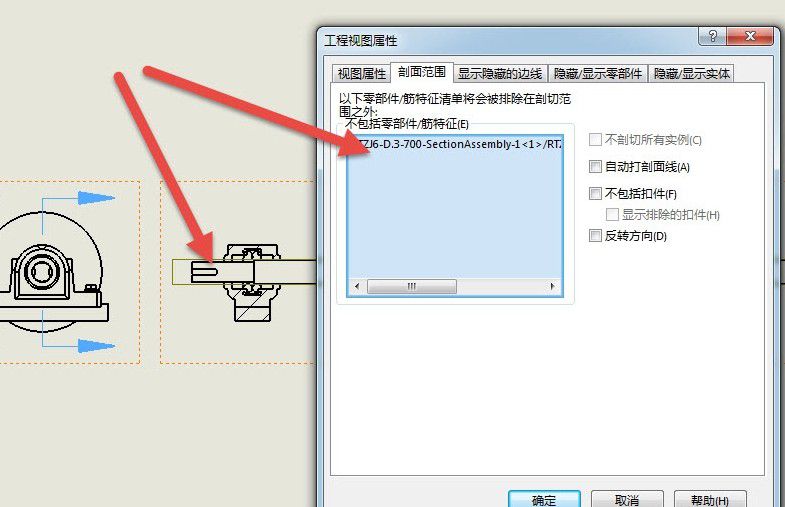
Task: Click the list scroll right arrow
Action: pyautogui.click(x=552, y=286)
